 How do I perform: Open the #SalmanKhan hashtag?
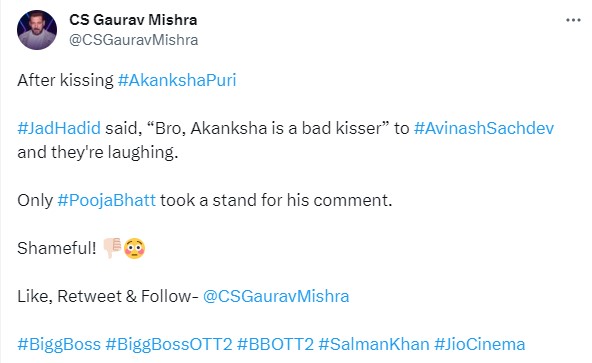(374, 344)
